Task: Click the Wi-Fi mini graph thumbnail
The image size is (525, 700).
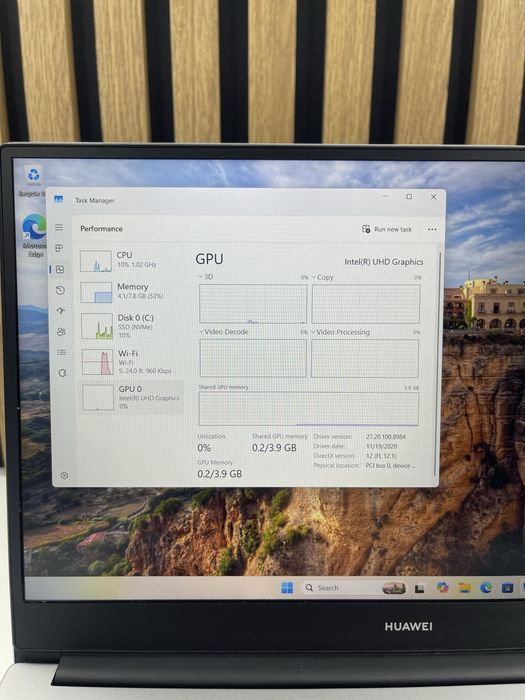Action: [x=97, y=362]
